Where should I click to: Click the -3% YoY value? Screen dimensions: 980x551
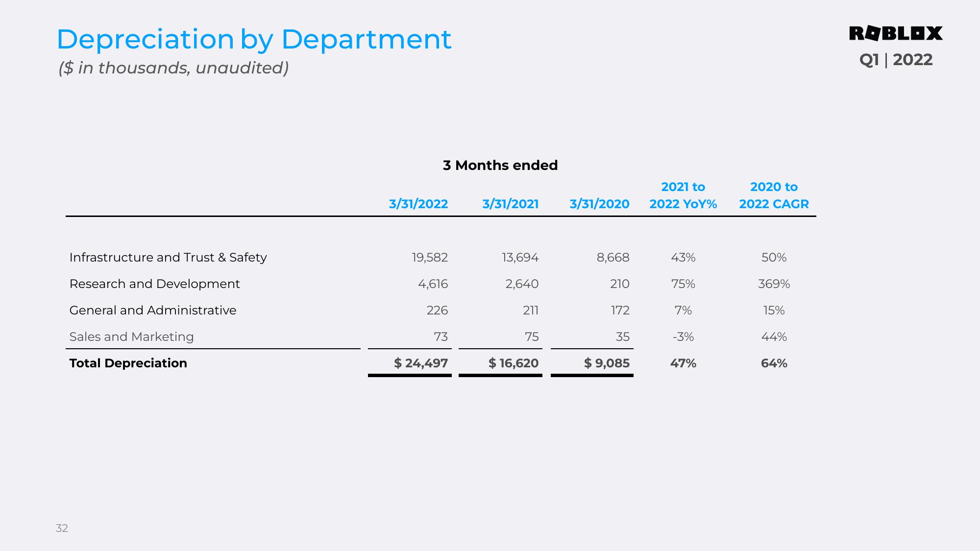[683, 337]
